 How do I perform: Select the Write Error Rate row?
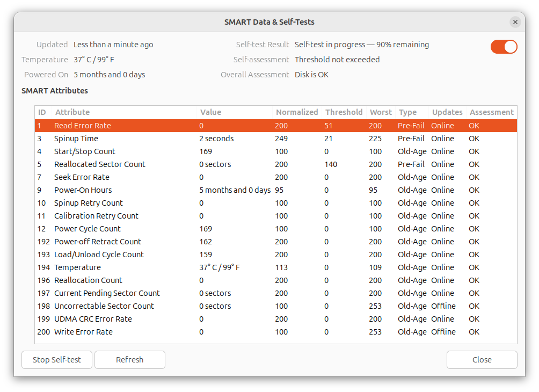276,332
